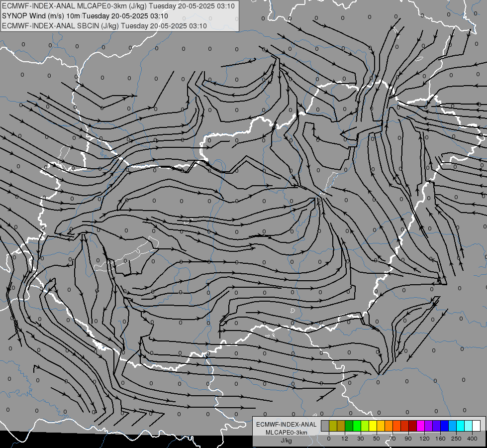Pick the brownish-gold swatch left of 12 tick

[x=341, y=426]
